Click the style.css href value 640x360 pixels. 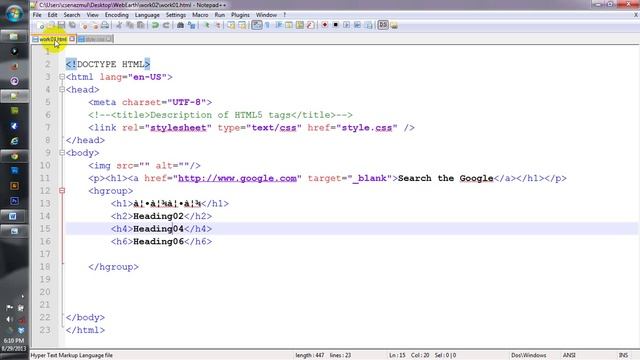point(367,128)
